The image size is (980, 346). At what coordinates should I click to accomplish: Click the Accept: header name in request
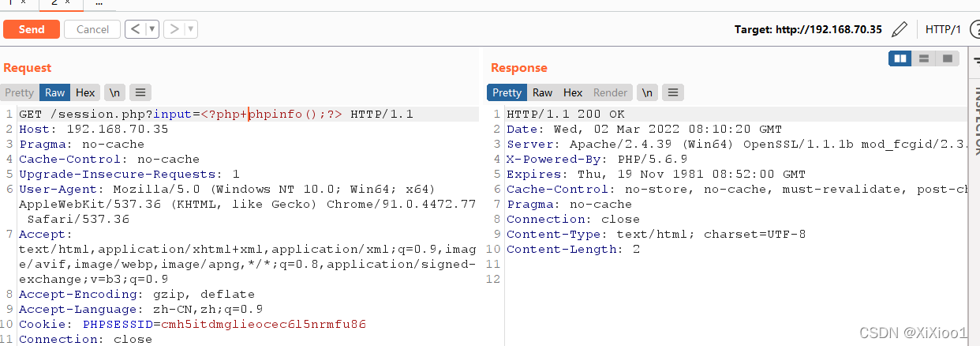(46, 234)
